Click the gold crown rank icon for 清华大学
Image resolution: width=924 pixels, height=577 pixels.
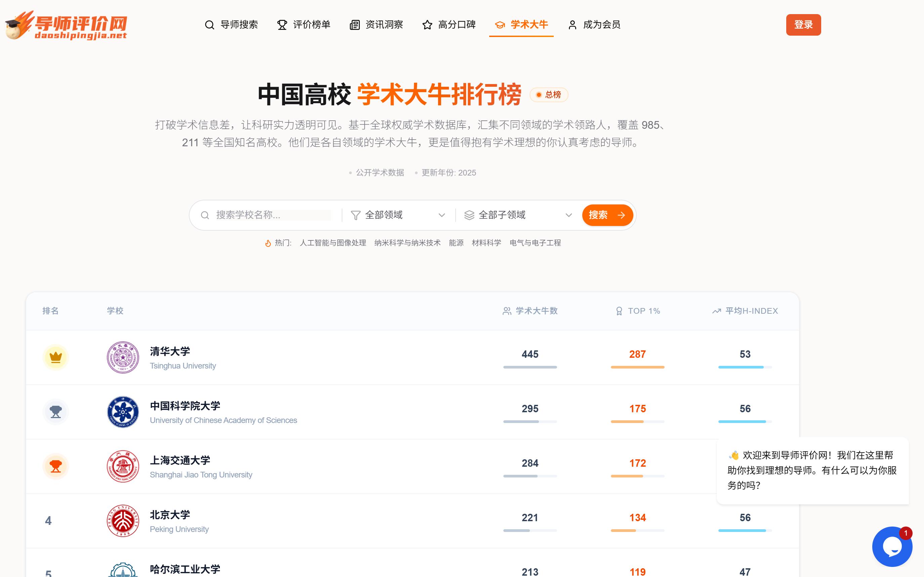pos(56,357)
